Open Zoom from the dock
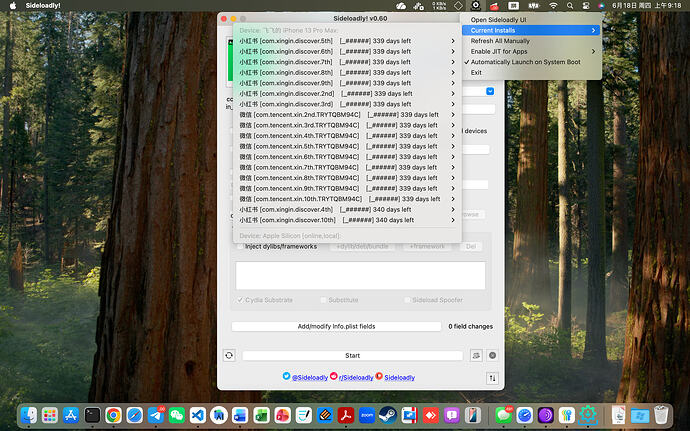The width and height of the screenshot is (690, 431). click(x=367, y=415)
